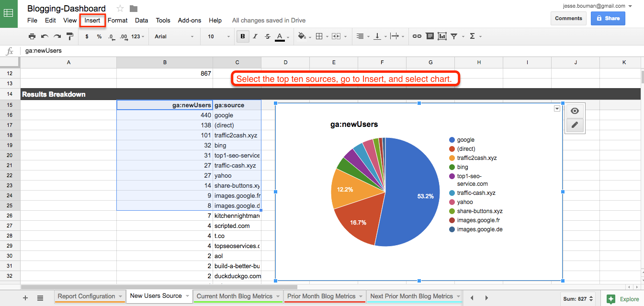Switch to the Report Configuration tab
Screen dimensions: 644x306
click(87, 296)
